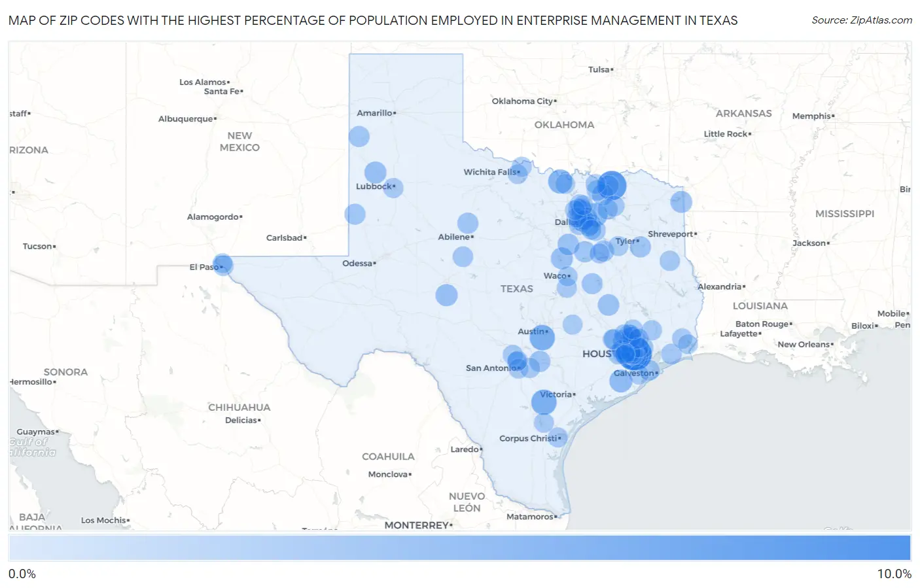This screenshot has width=920, height=588.
Task: Click the MISSISSIPPI state label
Action: click(x=845, y=214)
